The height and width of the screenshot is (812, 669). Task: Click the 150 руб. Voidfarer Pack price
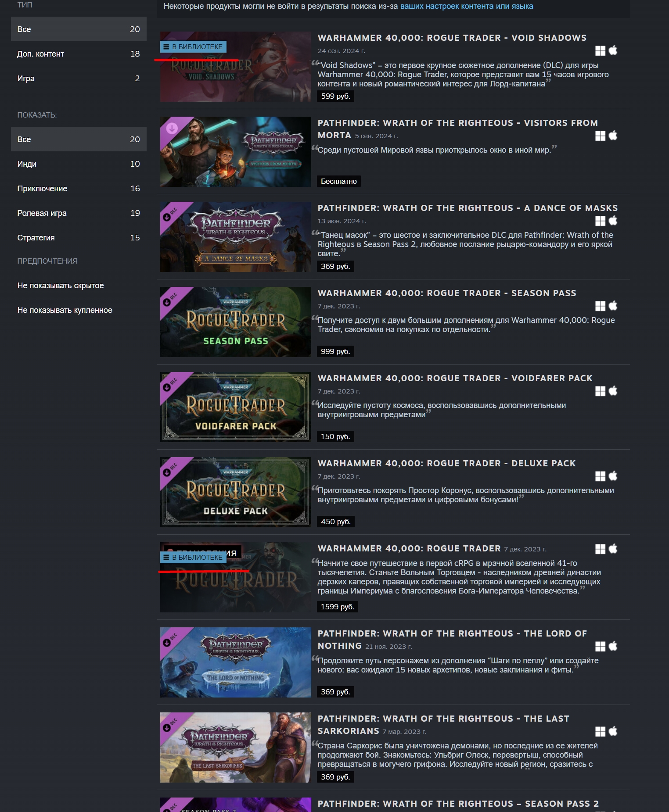tap(335, 436)
